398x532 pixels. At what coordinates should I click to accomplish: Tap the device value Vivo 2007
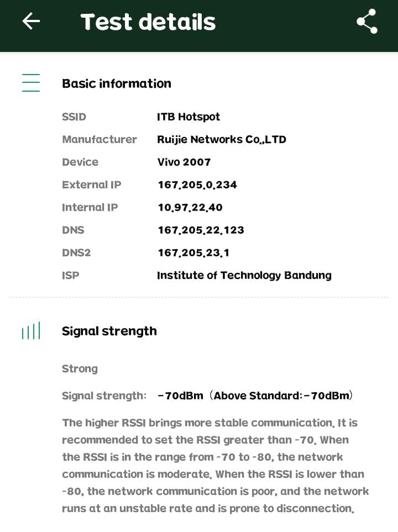(x=184, y=162)
